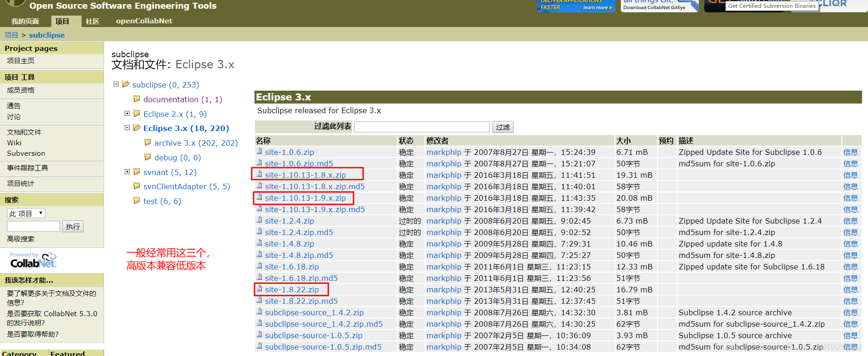
Task: Click folder icon beside Eclipse 2.x
Action: (136, 113)
